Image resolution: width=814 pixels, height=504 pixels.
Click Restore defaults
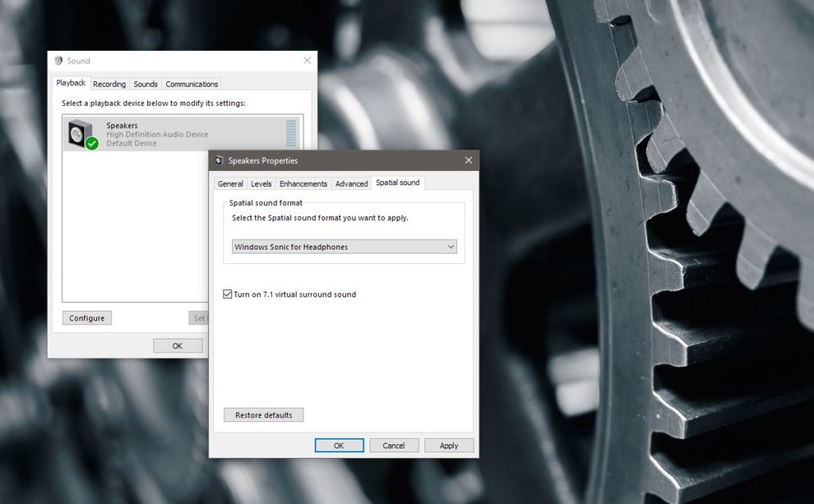coord(263,414)
